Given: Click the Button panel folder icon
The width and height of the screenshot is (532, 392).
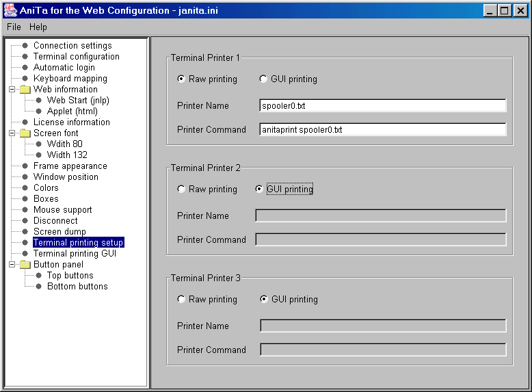Looking at the screenshot, I should (x=25, y=265).
